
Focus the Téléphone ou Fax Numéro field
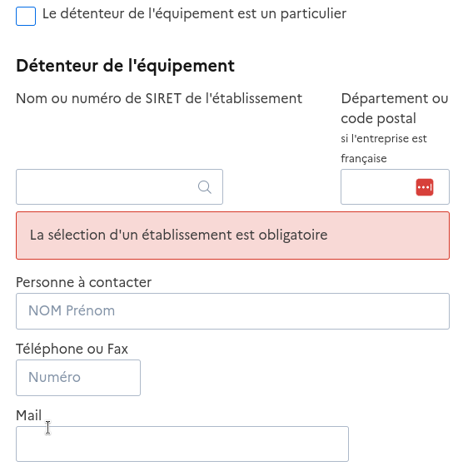(x=78, y=378)
